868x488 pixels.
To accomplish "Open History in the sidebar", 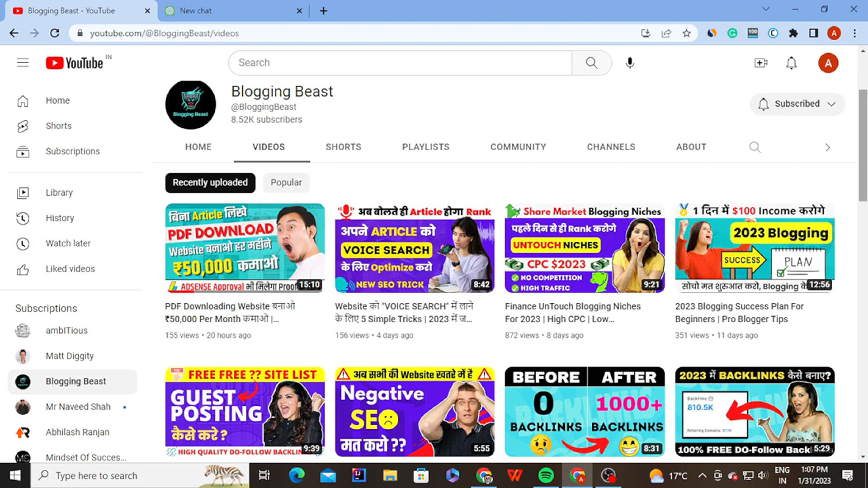I will (x=72, y=218).
